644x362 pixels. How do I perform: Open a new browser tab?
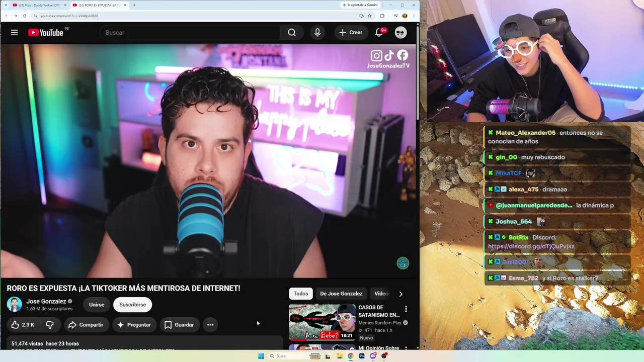coord(134,5)
